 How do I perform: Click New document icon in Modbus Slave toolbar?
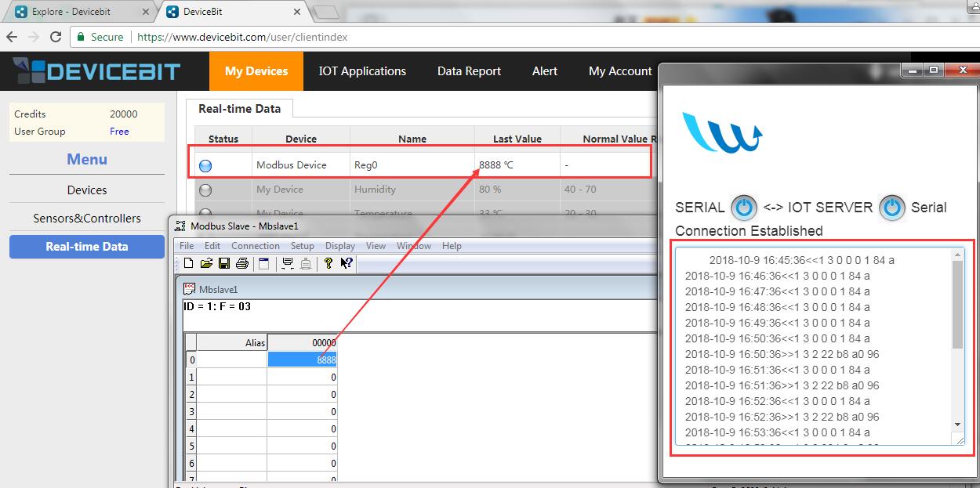[188, 263]
